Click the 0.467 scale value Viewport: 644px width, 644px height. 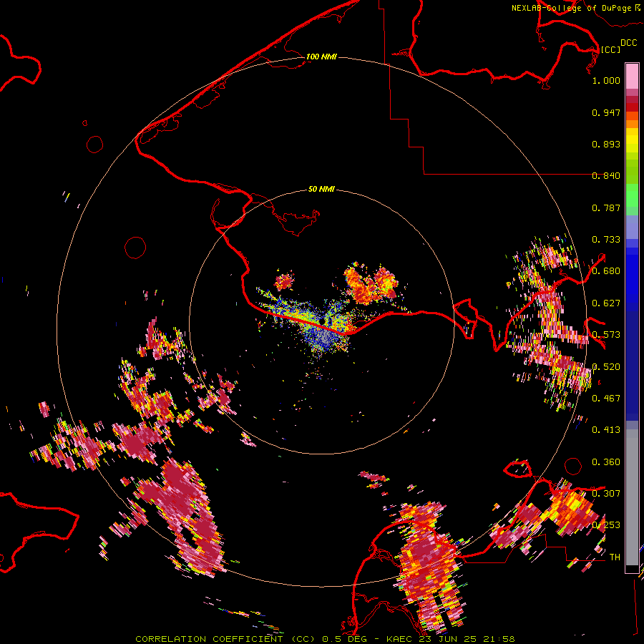[x=606, y=399]
